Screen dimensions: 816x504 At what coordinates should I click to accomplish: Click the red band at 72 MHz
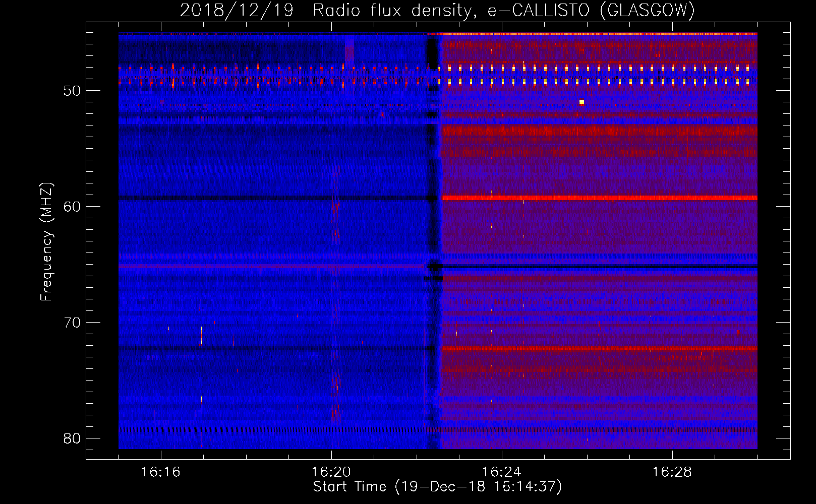pos(600,348)
